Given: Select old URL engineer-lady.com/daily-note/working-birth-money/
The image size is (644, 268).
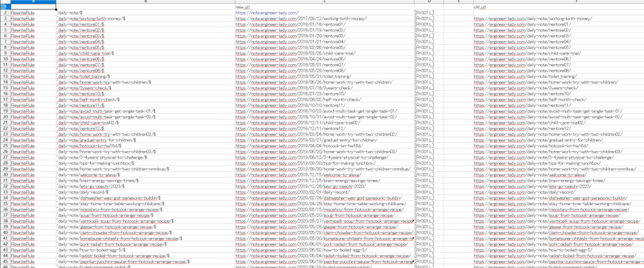Looking at the screenshot, I should 558,18.
